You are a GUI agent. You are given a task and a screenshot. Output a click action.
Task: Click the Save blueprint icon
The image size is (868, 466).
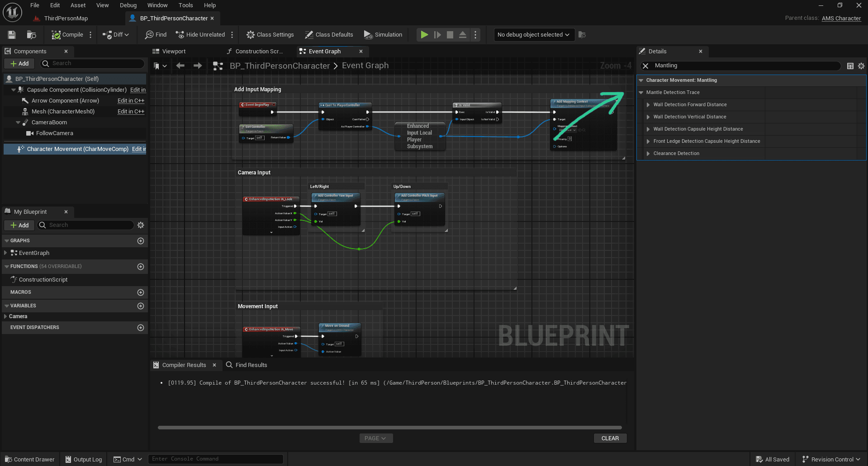tap(12, 35)
